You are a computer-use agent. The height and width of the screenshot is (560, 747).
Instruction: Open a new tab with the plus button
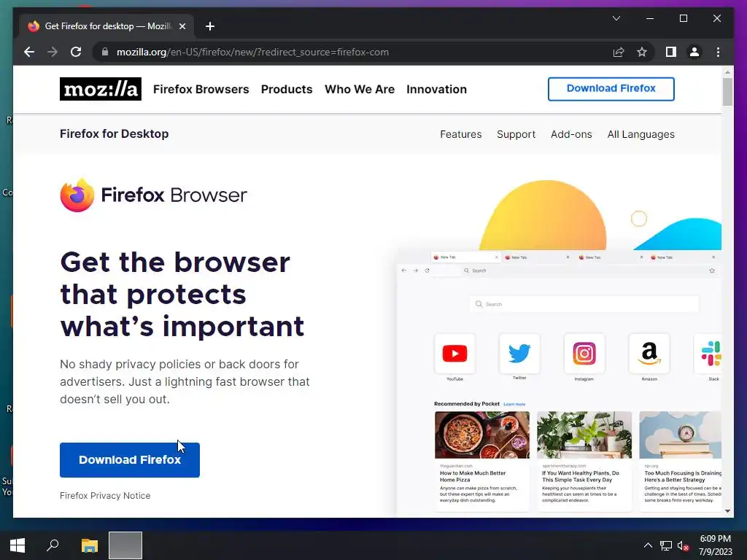point(210,26)
